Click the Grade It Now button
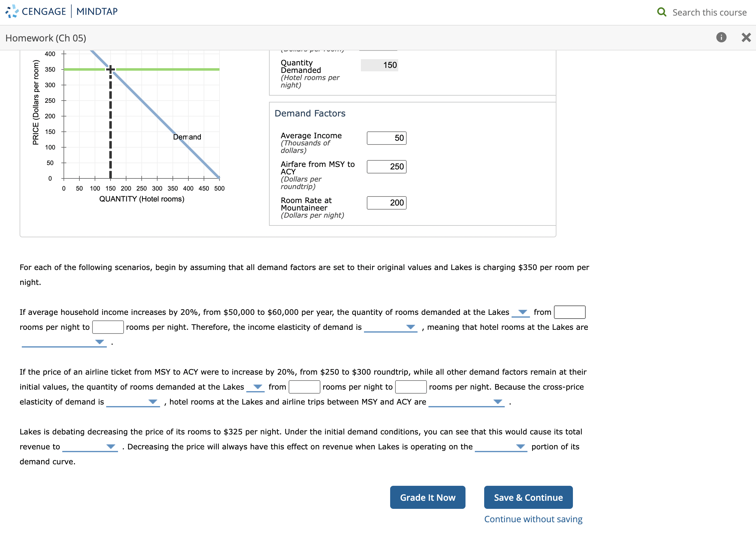The image size is (756, 535). (x=428, y=497)
